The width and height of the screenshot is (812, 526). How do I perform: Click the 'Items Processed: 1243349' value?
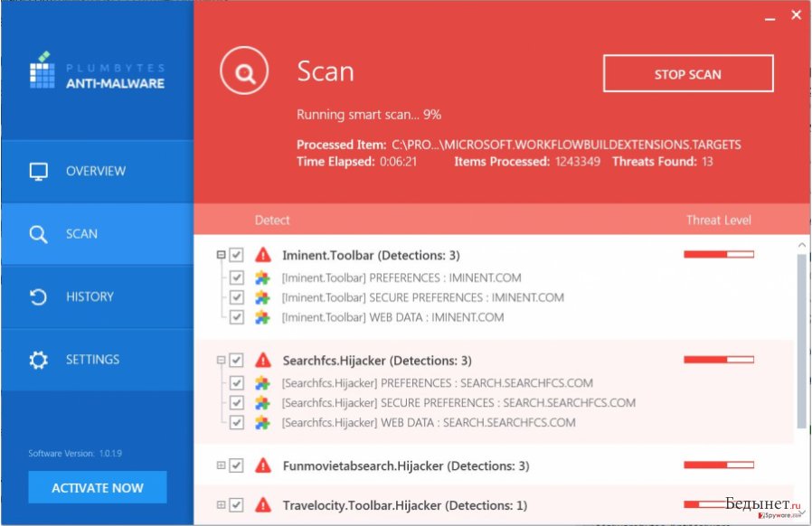(527, 162)
